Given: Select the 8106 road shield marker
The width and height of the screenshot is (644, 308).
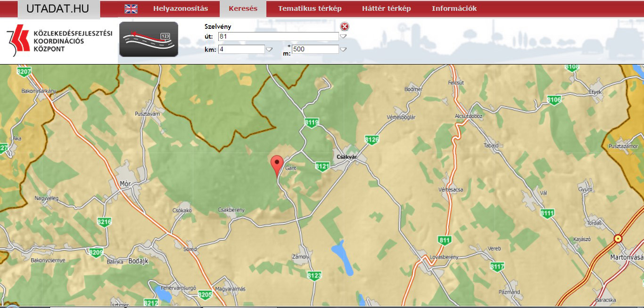Looking at the screenshot, I should (554, 99).
